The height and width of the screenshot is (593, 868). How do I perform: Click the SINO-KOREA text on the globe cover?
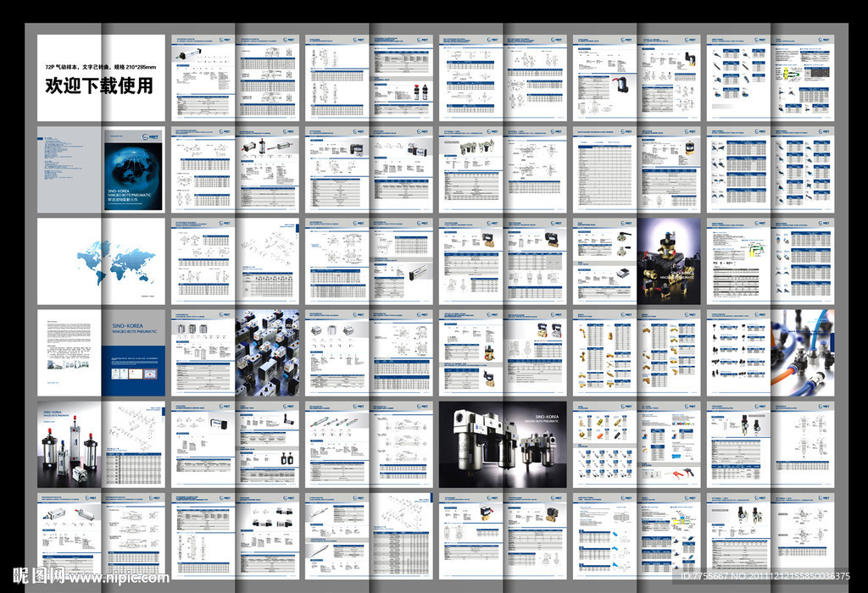pos(119,191)
